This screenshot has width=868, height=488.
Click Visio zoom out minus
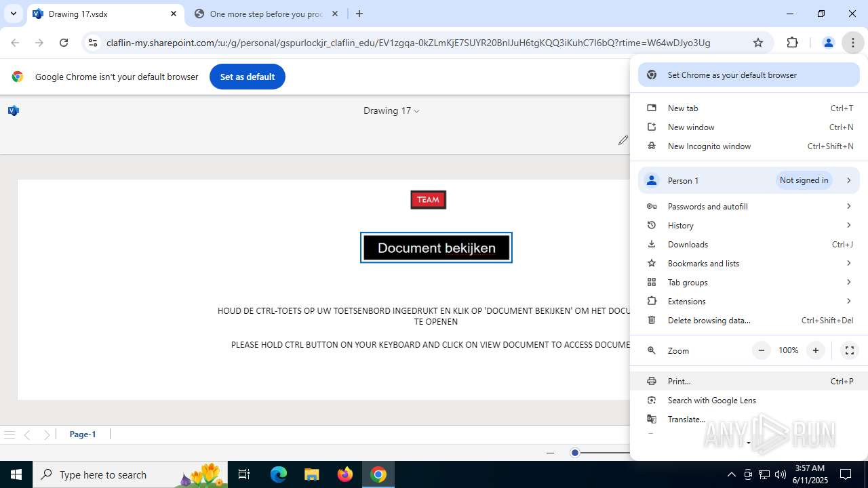click(550, 453)
